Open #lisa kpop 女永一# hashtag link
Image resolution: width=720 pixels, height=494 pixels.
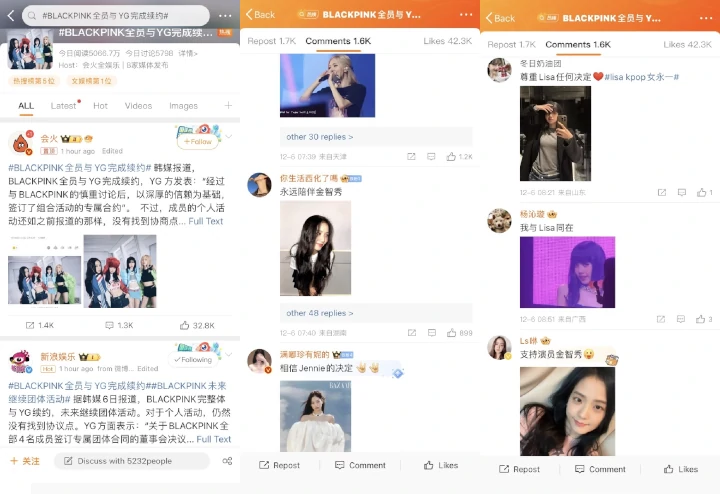tap(641, 77)
